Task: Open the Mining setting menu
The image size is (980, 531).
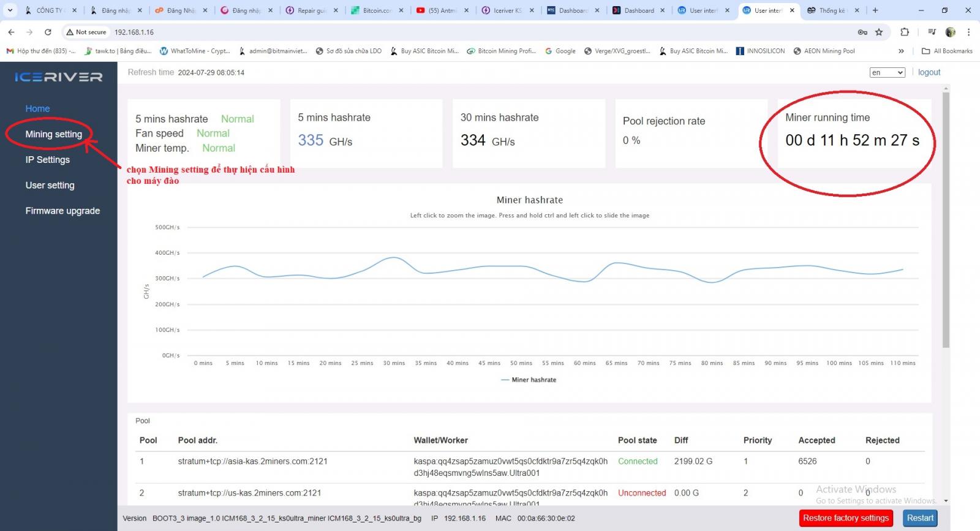Action: pos(53,134)
